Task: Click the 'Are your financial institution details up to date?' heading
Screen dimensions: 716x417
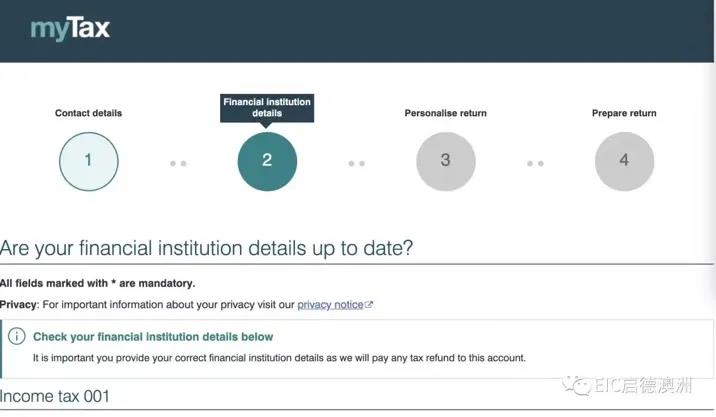Action: pos(207,248)
